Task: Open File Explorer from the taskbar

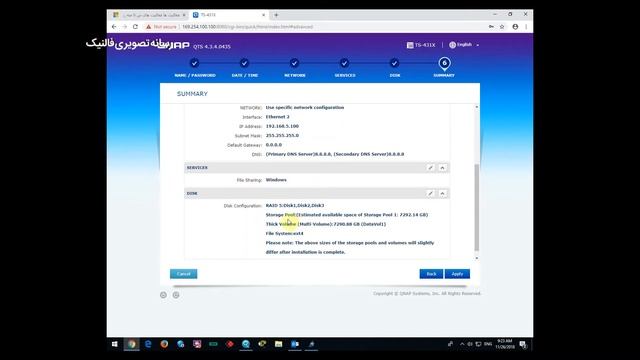Action: point(278,344)
